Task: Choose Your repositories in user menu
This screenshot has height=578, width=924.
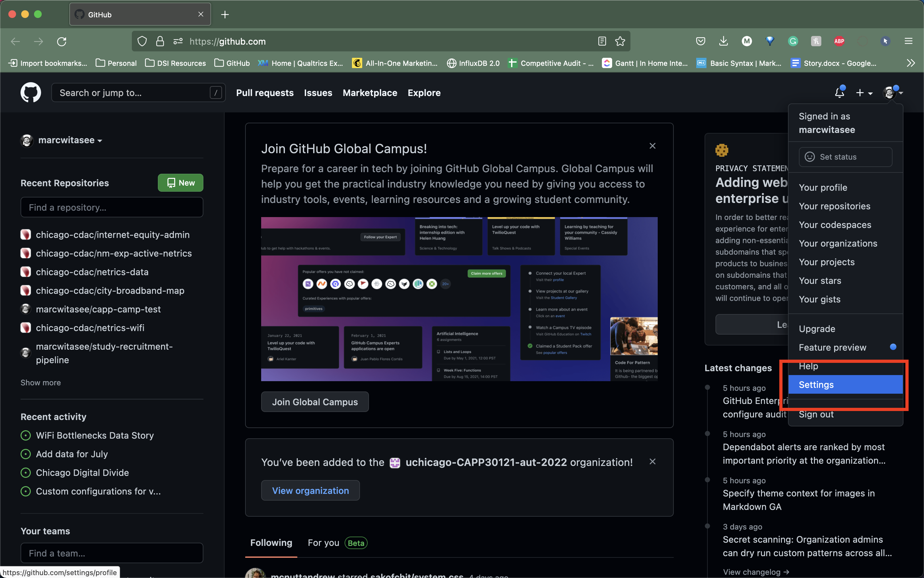Action: [x=845, y=206]
